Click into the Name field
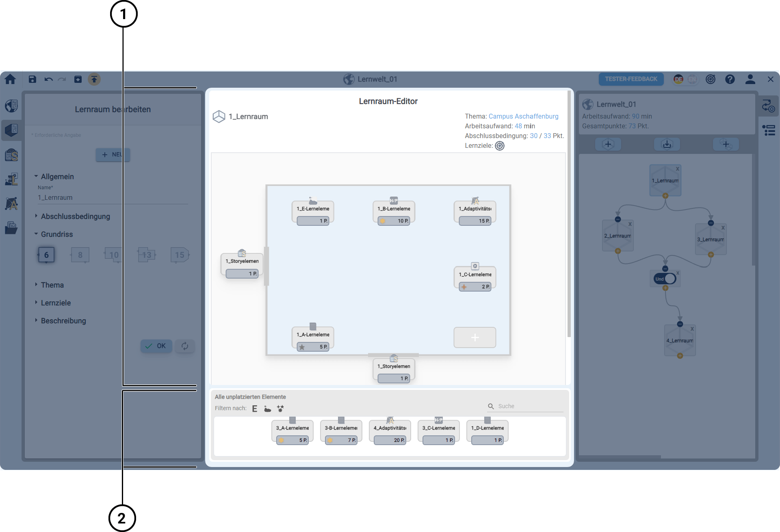The width and height of the screenshot is (780, 532). point(113,198)
